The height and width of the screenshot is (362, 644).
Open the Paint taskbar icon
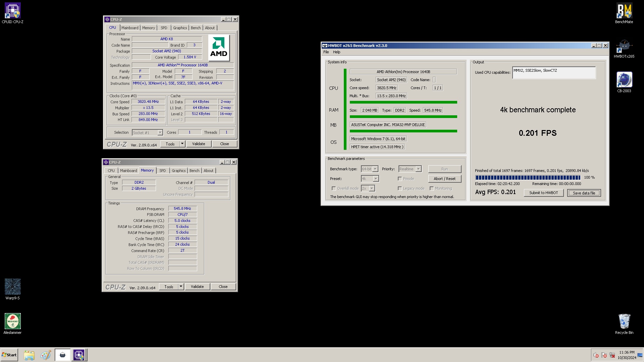pyautogui.click(x=45, y=355)
